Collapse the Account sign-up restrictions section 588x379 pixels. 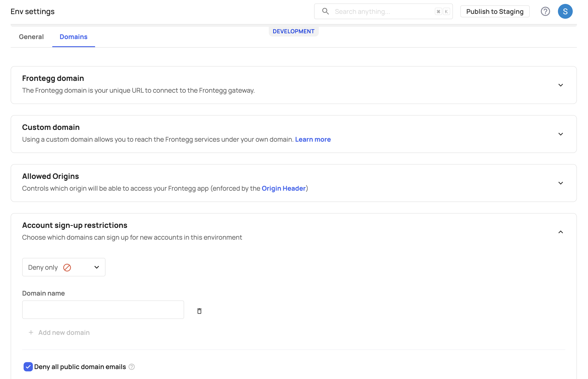tap(561, 232)
